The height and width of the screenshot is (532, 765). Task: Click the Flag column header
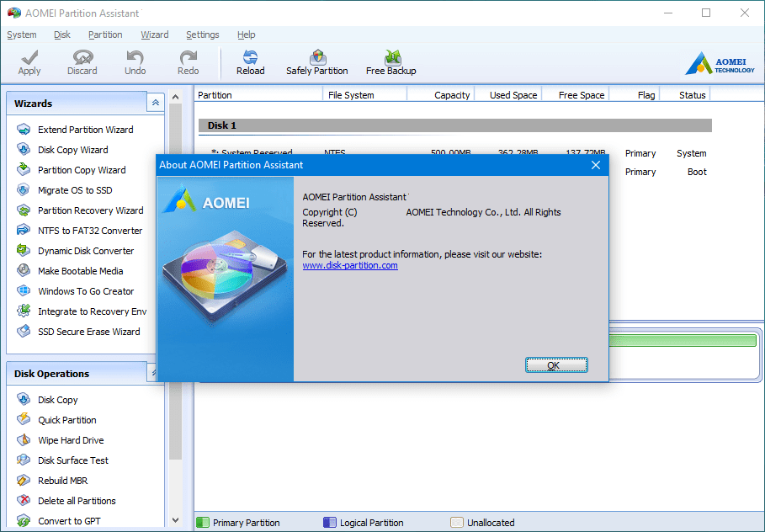635,94
